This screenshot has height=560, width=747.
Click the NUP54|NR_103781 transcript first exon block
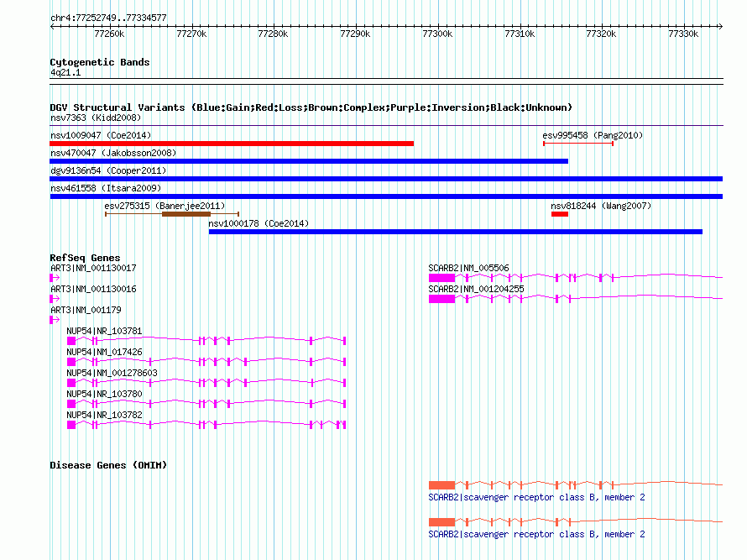71,341
